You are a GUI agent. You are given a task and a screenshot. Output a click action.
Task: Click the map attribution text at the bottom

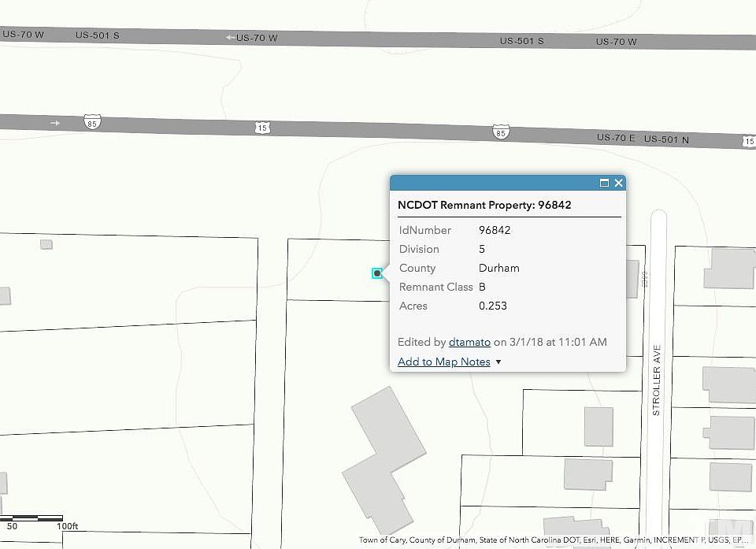click(551, 540)
